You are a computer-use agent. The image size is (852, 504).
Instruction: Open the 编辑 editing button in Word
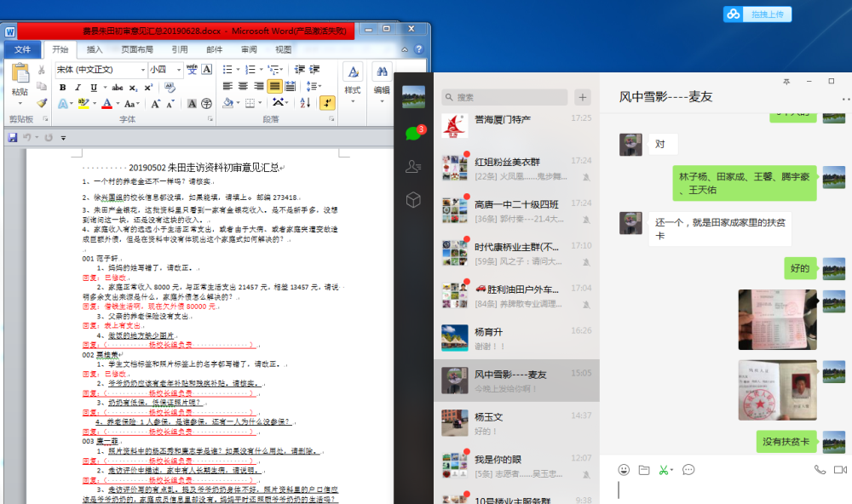click(382, 84)
